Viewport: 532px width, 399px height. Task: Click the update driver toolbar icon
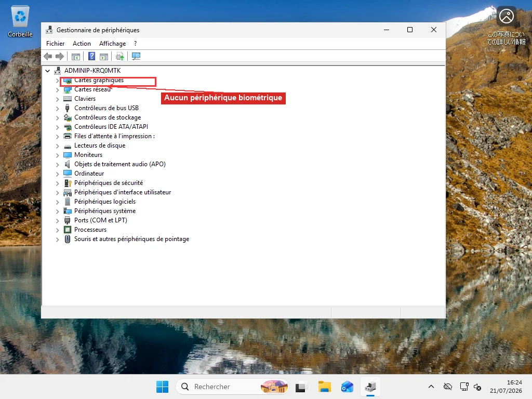pyautogui.click(x=120, y=56)
